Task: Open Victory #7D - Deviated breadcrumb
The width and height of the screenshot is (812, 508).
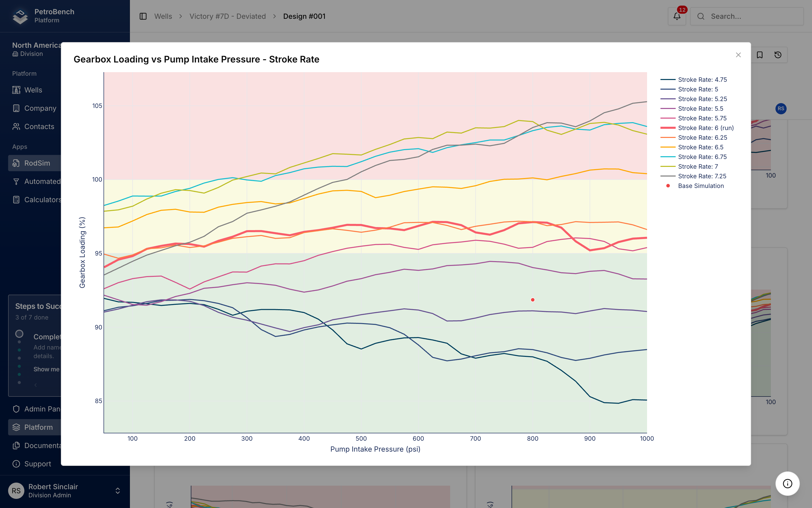Action: pos(228,16)
